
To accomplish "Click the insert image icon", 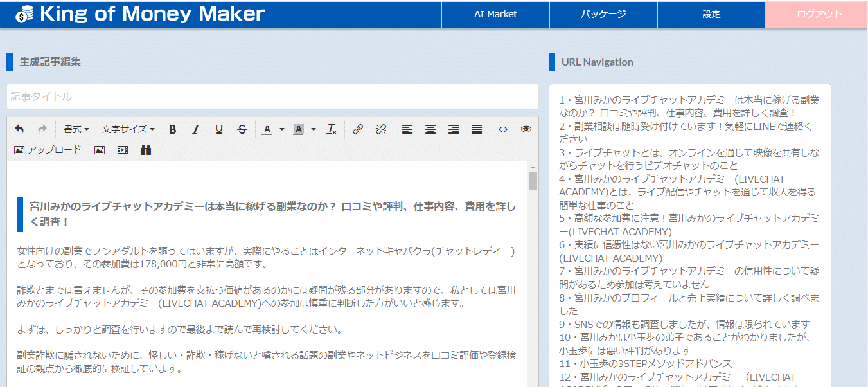I will (x=100, y=150).
